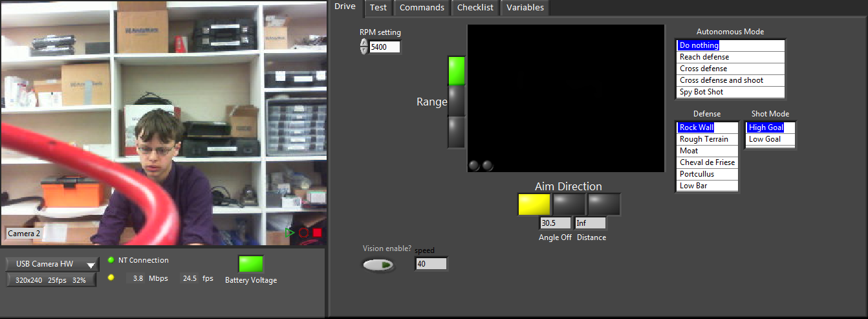Image resolution: width=868 pixels, height=319 pixels.
Task: Select 'Cross defense' autonomous mode
Action: click(x=730, y=69)
